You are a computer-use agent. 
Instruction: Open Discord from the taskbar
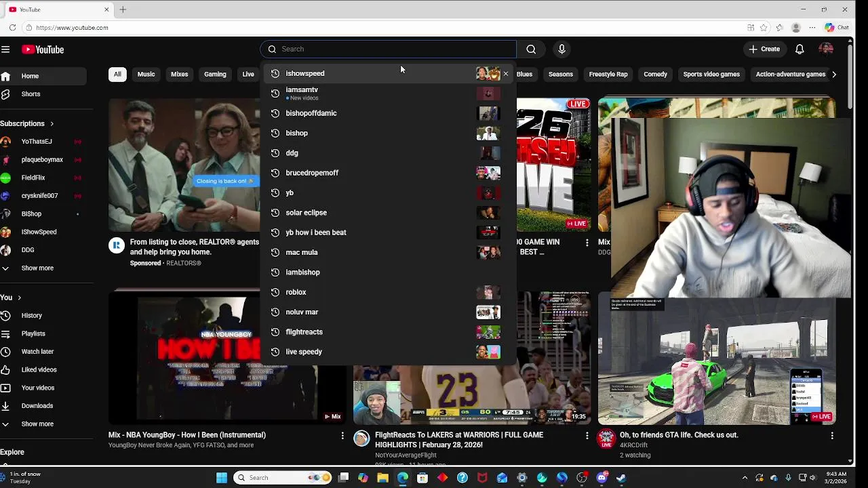[601, 478]
